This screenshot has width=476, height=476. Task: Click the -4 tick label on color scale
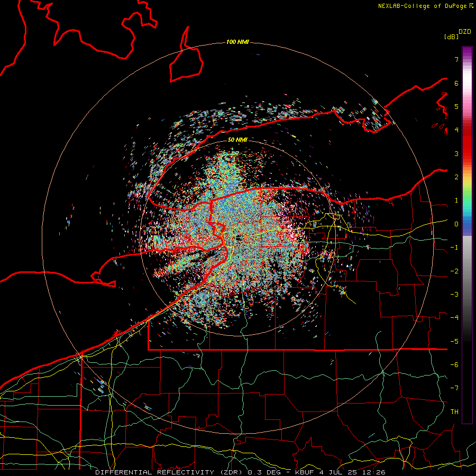tap(454, 318)
